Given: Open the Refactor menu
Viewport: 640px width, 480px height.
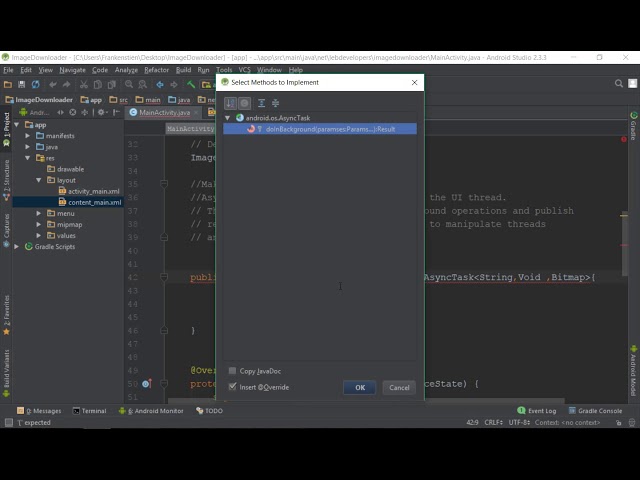Looking at the screenshot, I should pos(156,70).
